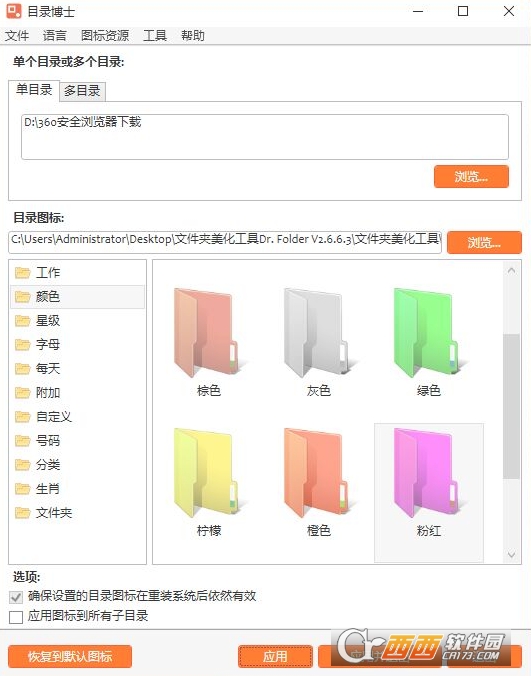Select 字母 category label
Image resolution: width=531 pixels, height=676 pixels.
[x=48, y=345]
